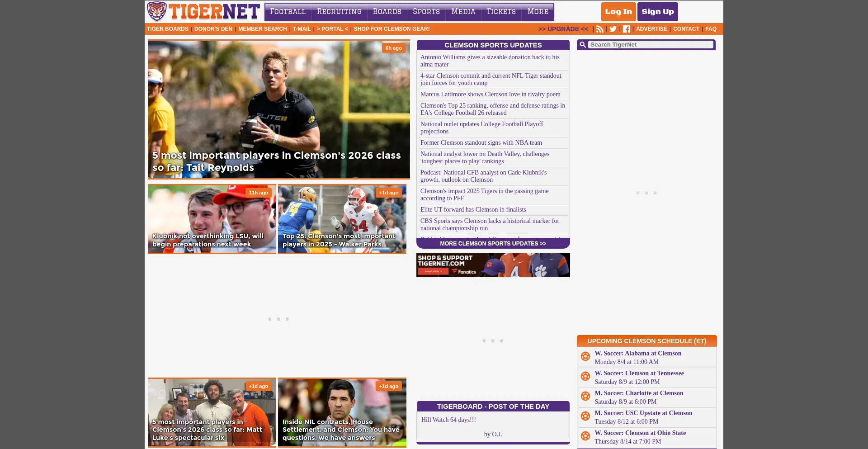Click soccer icon beside USC Upstate at Clemson
This screenshot has width=868, height=449.
click(585, 416)
